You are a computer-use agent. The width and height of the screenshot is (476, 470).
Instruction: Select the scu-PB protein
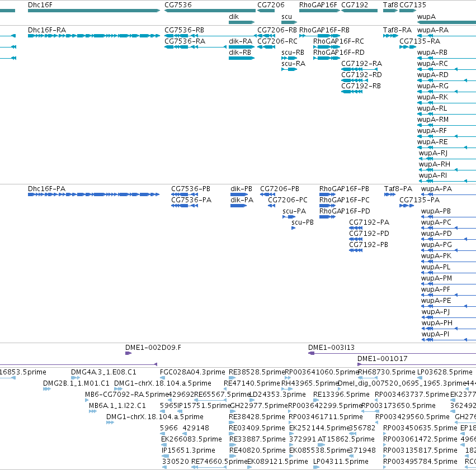[294, 229]
